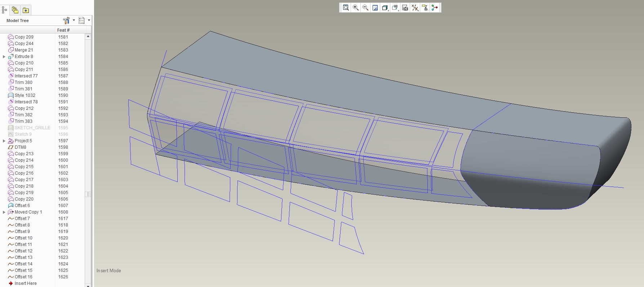Click the Zoom Out magnifier icon
The image size is (644, 287).
pyautogui.click(x=365, y=8)
